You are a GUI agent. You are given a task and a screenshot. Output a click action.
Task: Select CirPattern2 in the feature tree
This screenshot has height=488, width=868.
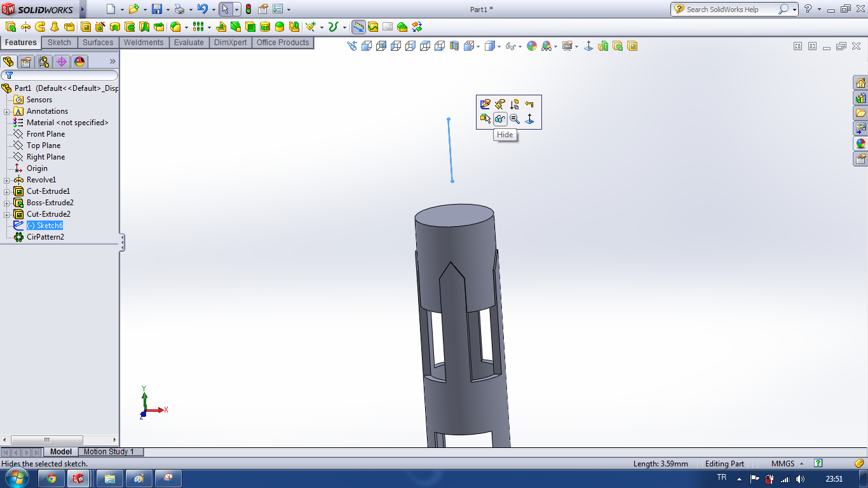coord(44,237)
